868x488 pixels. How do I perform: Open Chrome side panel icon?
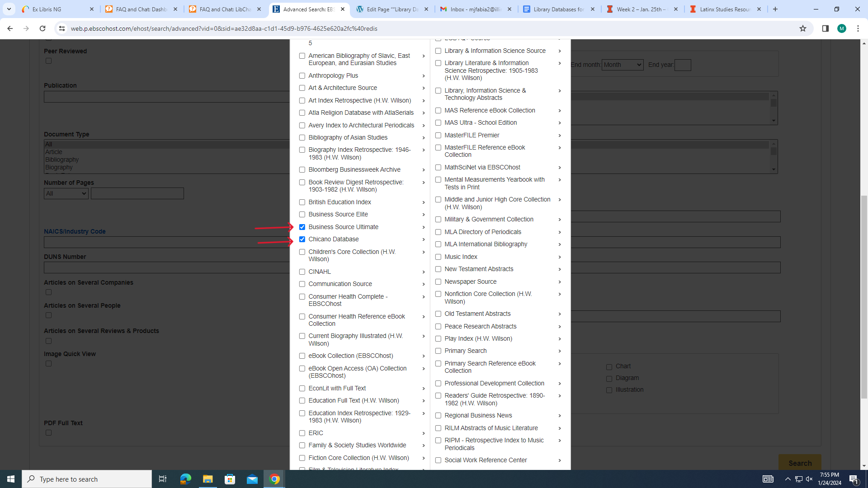coord(825,28)
